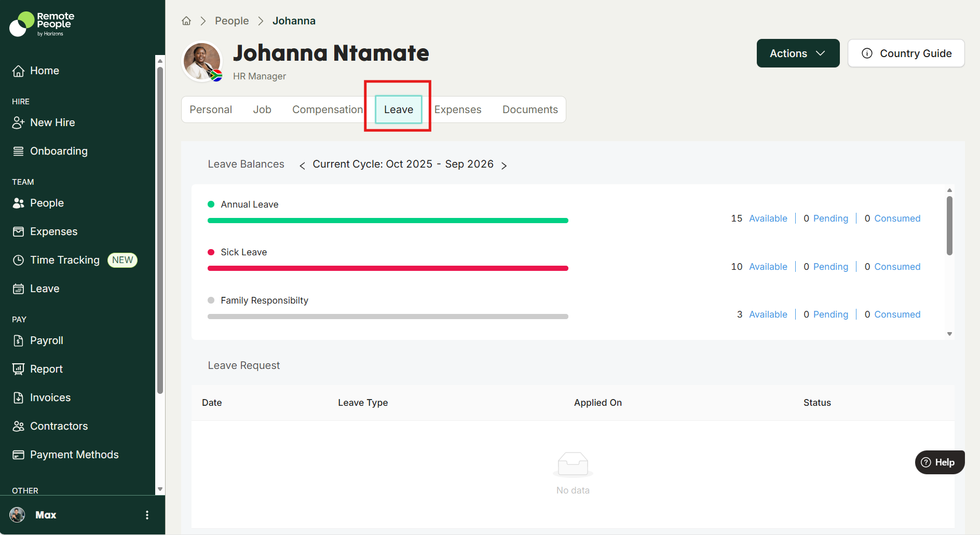
Task: Click Johanna Ntamate's profile photo
Action: pos(202,61)
